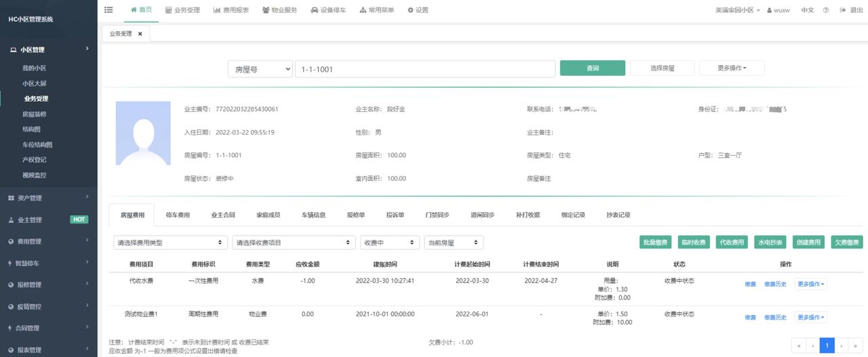Open 设备停车 top menu

coord(328,10)
